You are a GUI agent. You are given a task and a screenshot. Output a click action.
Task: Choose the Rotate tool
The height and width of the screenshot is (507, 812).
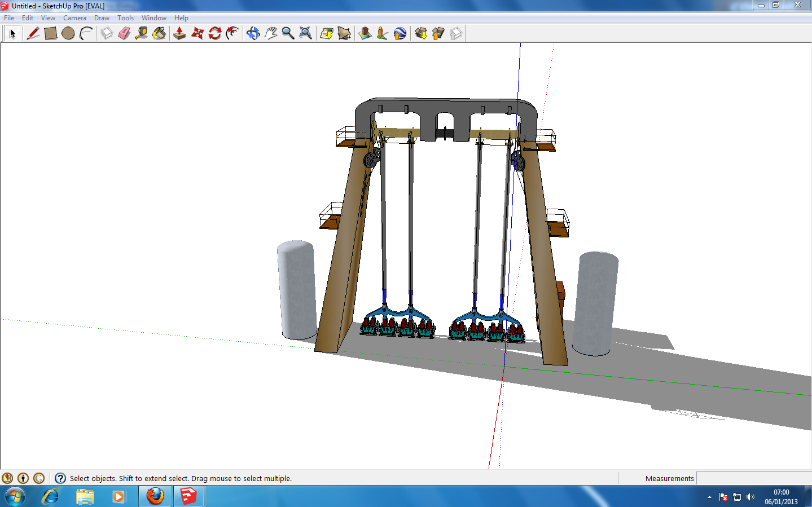[x=215, y=33]
